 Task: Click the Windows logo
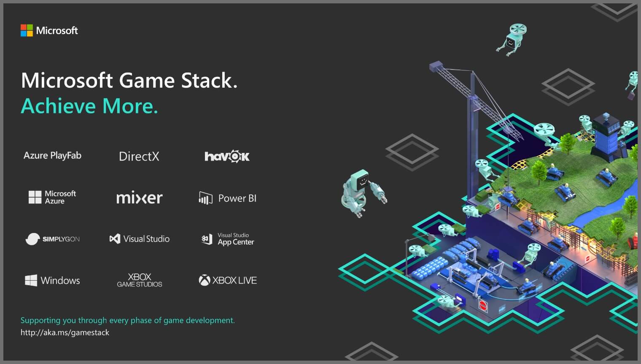click(52, 280)
